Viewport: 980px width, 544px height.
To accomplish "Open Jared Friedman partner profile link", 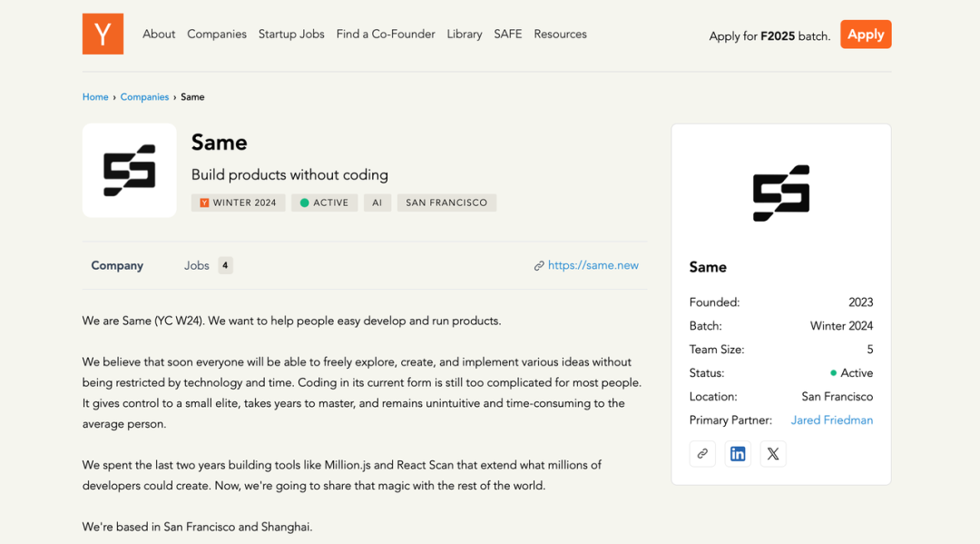I will point(831,420).
